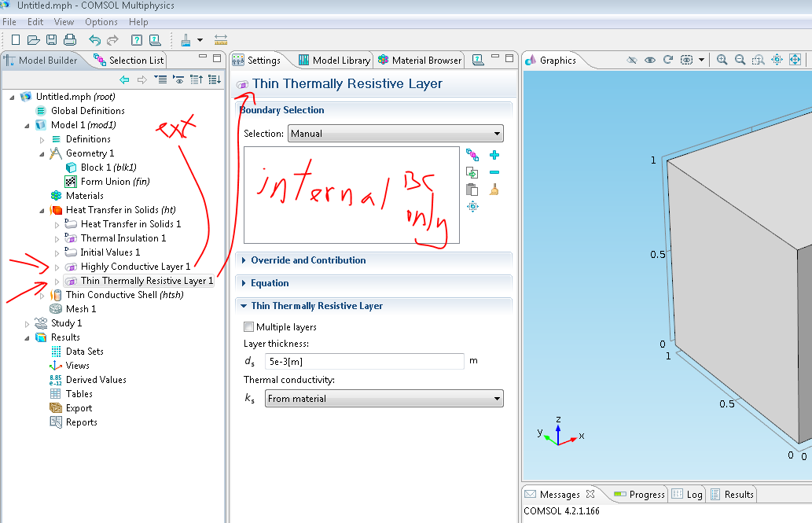This screenshot has width=812, height=523.
Task: Switch to the Material Browser tab
Action: pyautogui.click(x=420, y=61)
